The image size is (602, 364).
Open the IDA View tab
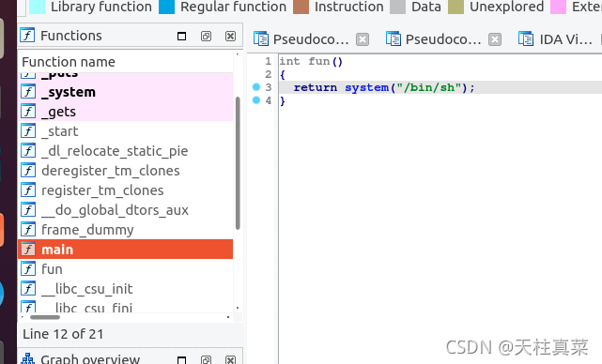click(x=555, y=39)
